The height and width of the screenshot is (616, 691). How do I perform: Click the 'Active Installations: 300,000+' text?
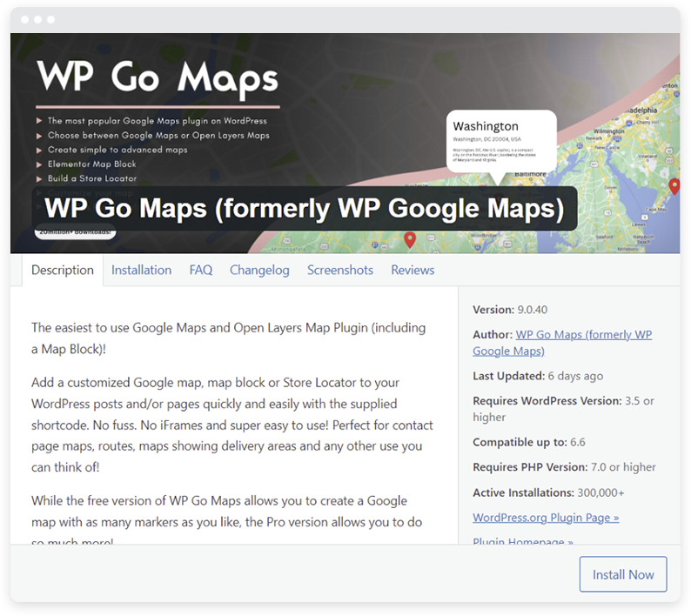tap(548, 492)
